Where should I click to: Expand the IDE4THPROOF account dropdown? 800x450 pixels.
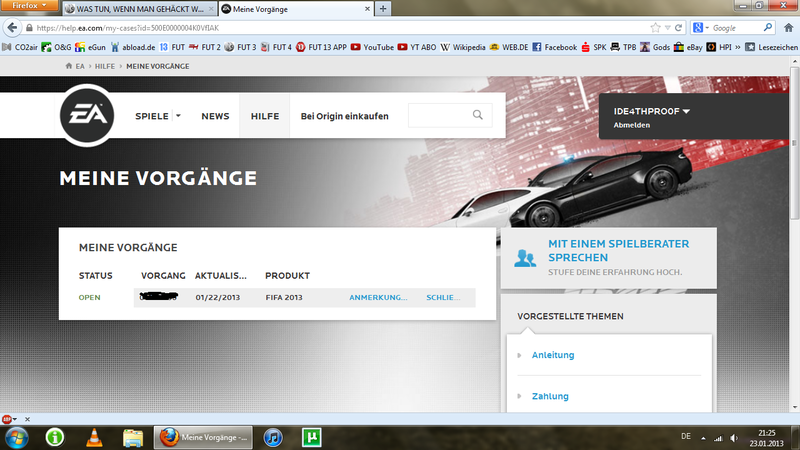(x=686, y=111)
